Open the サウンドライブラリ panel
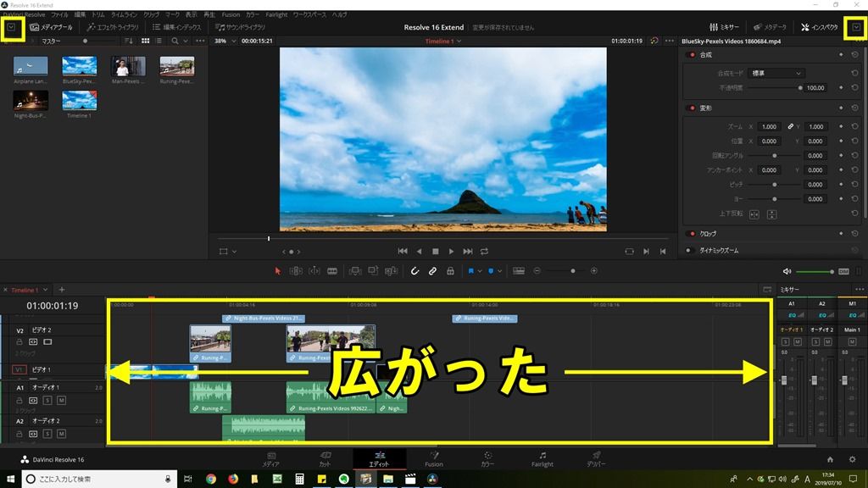868x488 pixels. [x=240, y=26]
